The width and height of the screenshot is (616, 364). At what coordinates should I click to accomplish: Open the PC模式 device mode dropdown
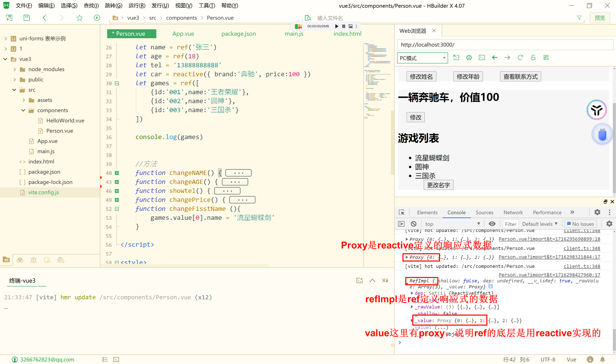(x=422, y=58)
